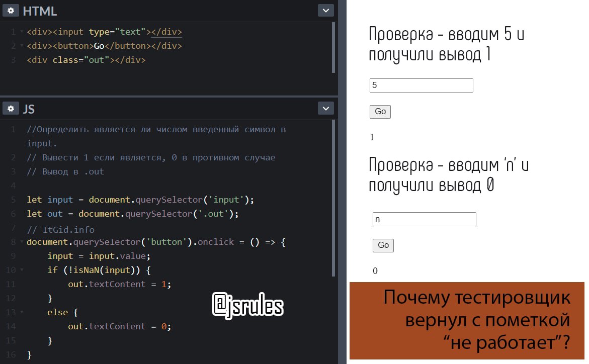Viewport: 589px width, 364px height.
Task: Click the 'else {' code line
Action: click(x=63, y=312)
